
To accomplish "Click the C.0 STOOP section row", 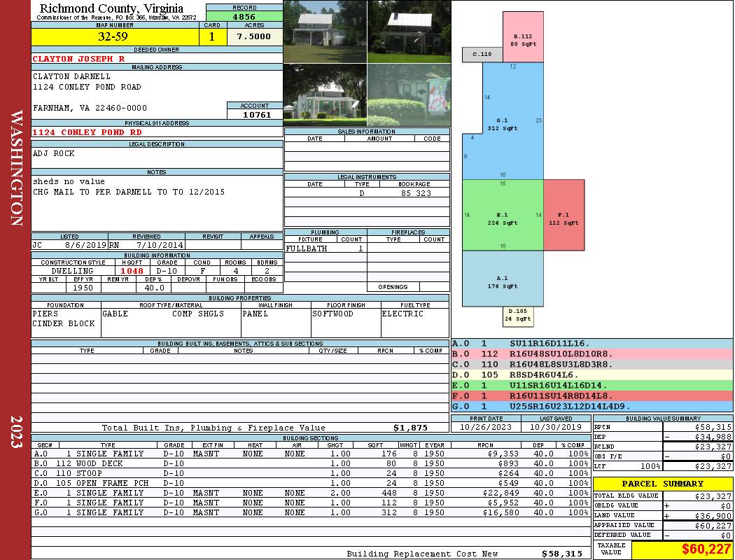I will click(x=311, y=473).
